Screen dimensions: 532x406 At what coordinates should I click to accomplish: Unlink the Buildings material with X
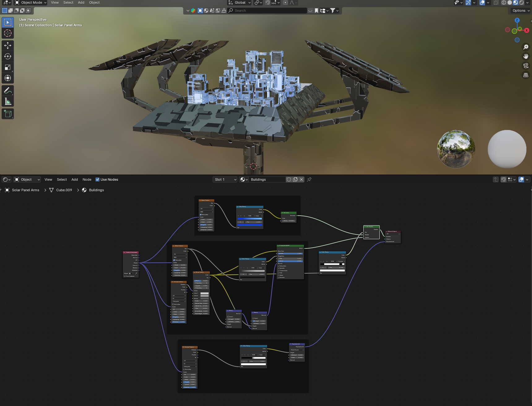[301, 179]
